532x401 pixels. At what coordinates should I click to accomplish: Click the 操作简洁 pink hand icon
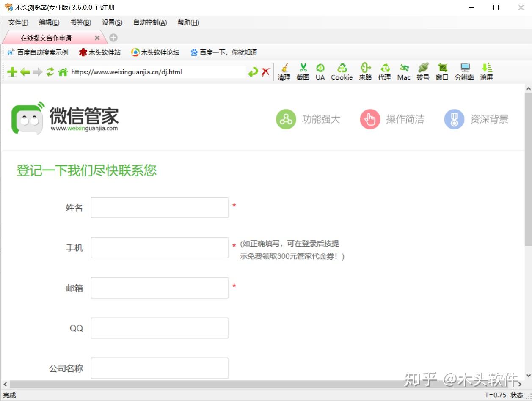point(370,119)
